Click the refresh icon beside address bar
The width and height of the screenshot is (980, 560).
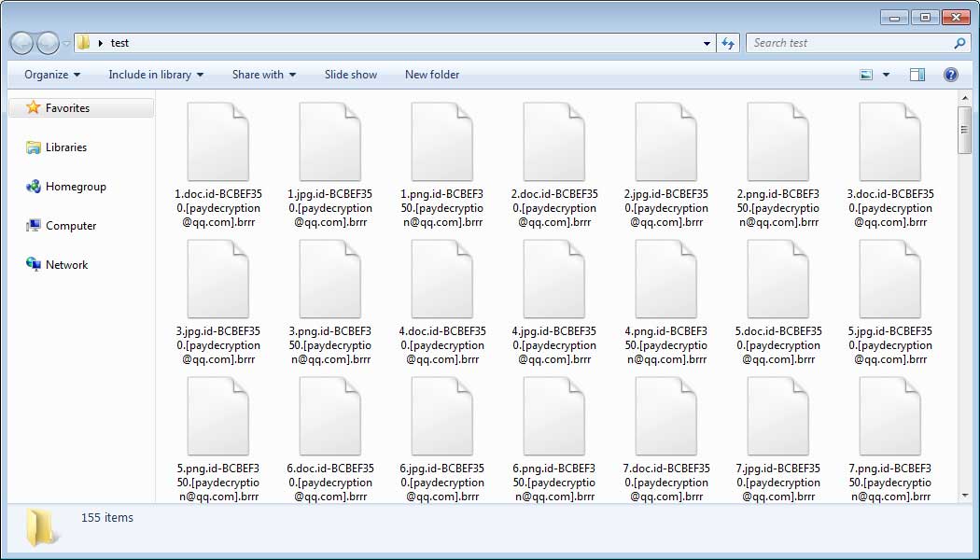[x=728, y=43]
